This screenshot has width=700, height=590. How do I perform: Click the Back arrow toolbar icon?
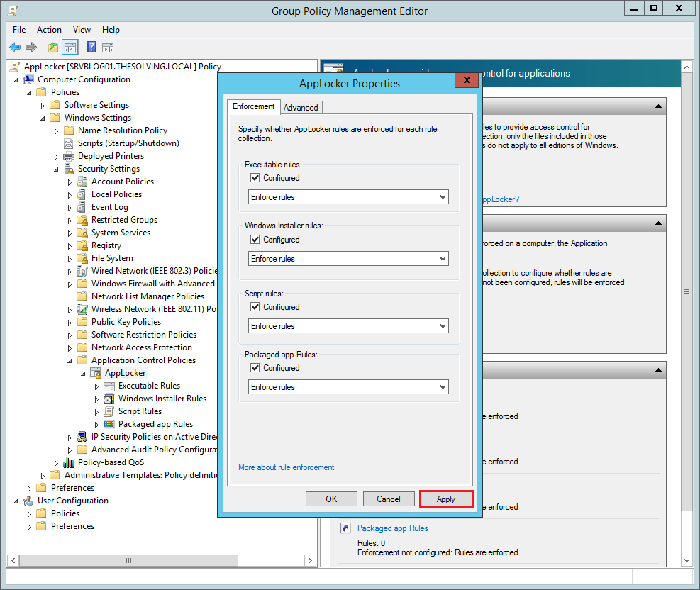[x=15, y=48]
